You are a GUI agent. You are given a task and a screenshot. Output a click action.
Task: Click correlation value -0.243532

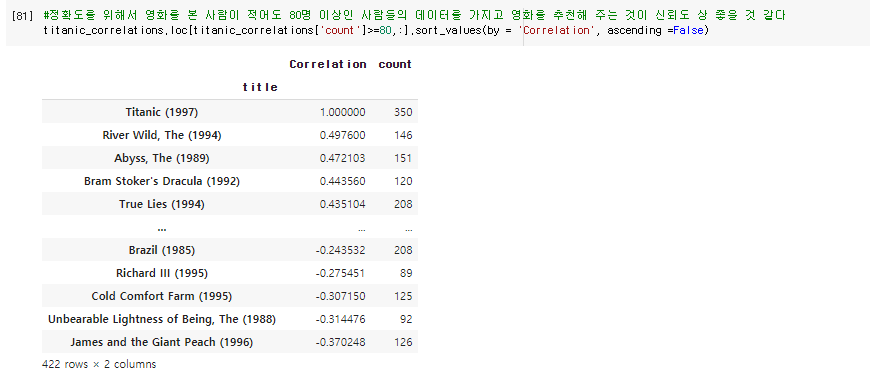(x=340, y=251)
